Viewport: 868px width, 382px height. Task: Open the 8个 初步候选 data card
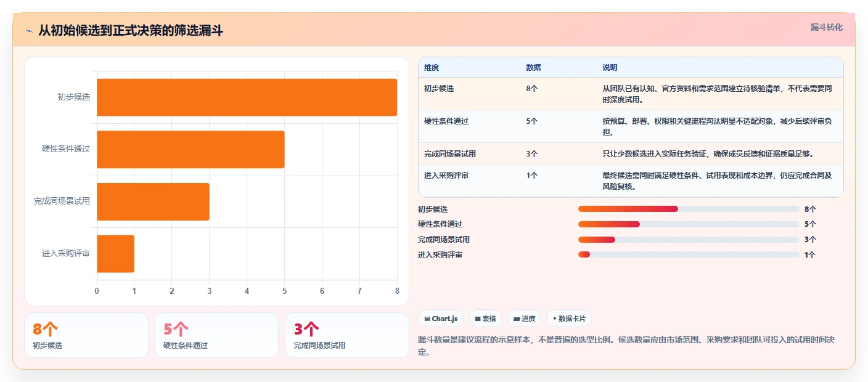(x=86, y=335)
